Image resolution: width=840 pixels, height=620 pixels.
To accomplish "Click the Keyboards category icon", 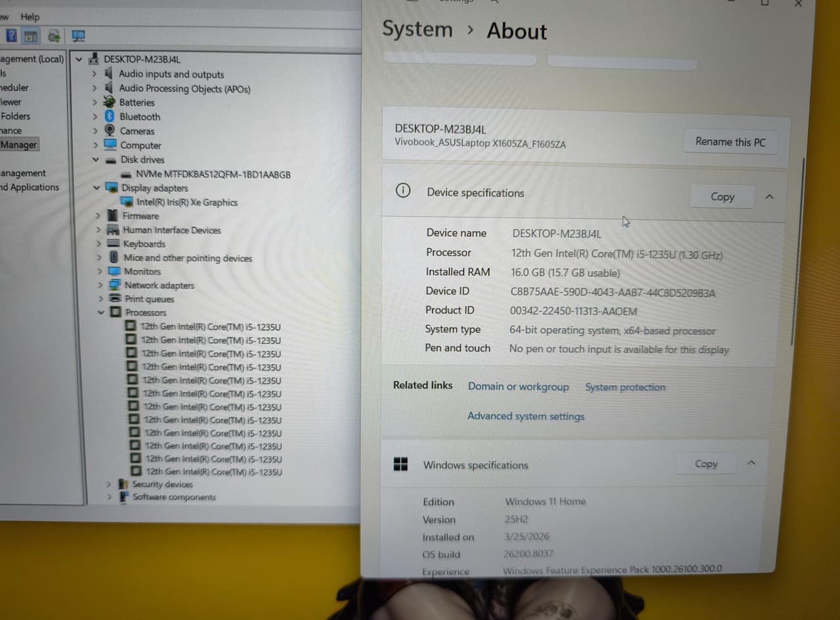I will 113,243.
